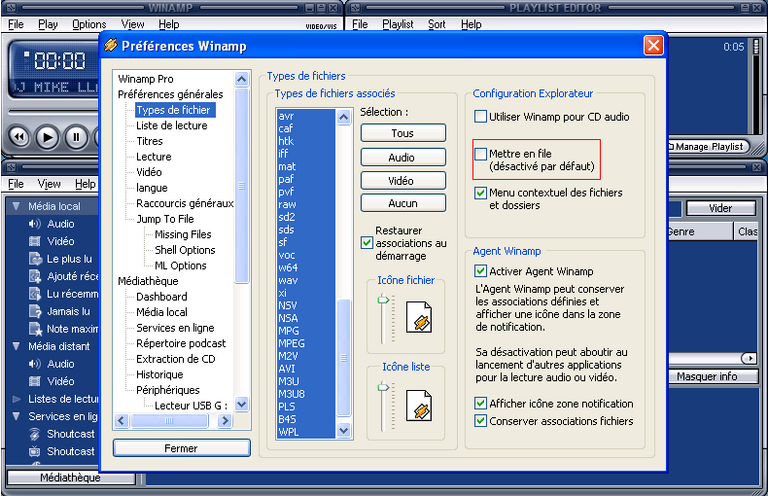Click the Fermer button

(181, 448)
